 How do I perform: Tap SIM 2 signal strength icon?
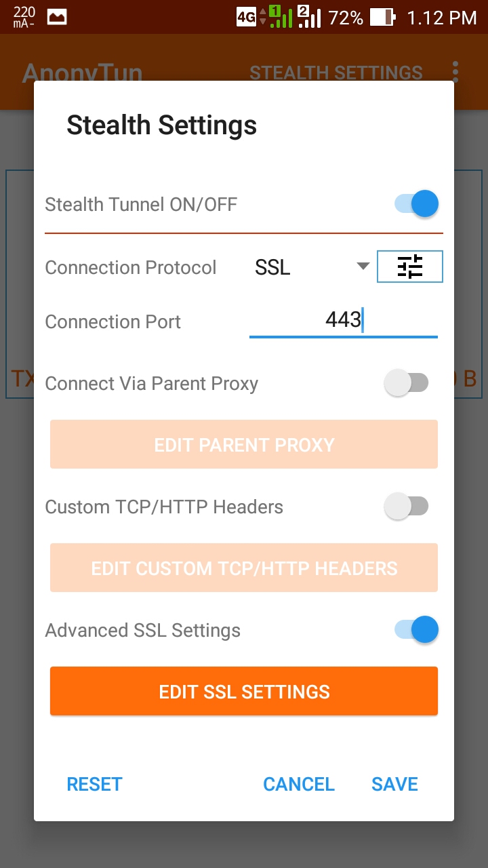coord(309,17)
